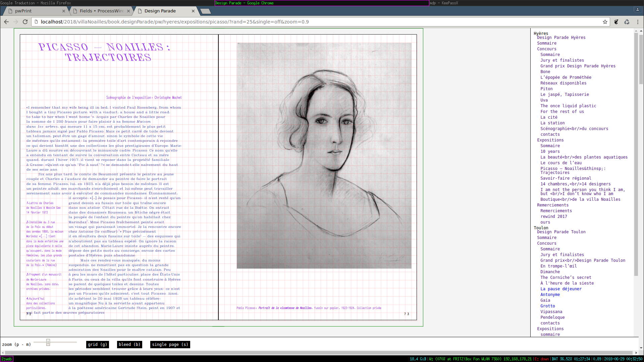Click the 'Antonyme' sidebar link
The height and width of the screenshot is (362, 644).
(550, 295)
